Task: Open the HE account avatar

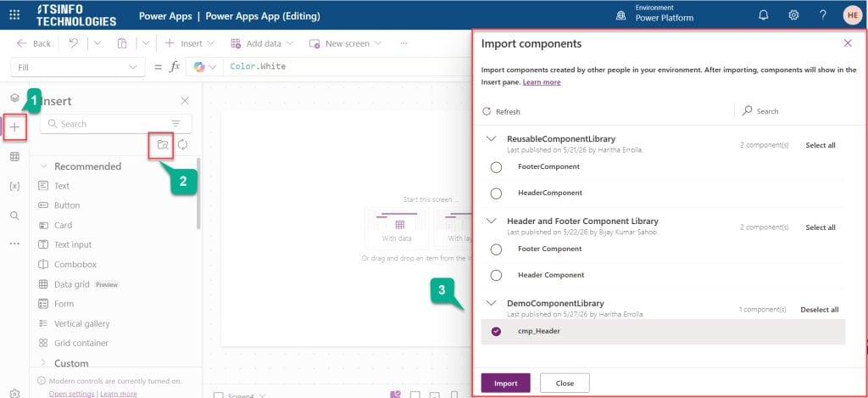Action: (852, 15)
